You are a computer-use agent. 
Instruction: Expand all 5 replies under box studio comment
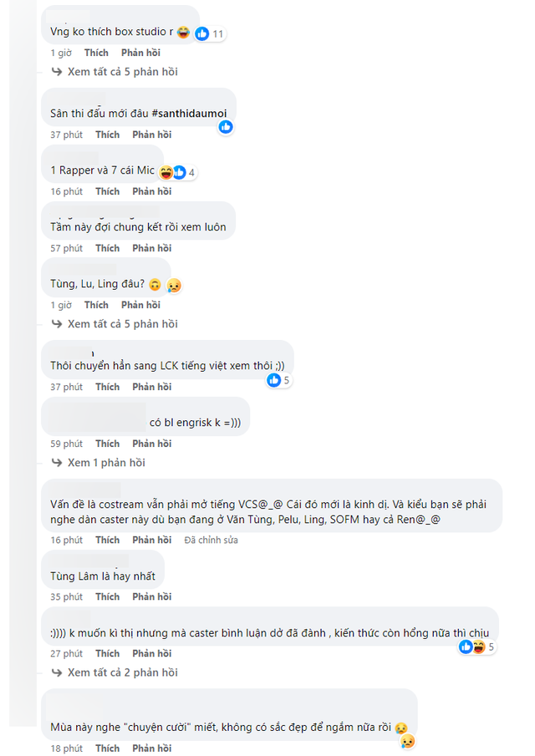click(x=122, y=72)
